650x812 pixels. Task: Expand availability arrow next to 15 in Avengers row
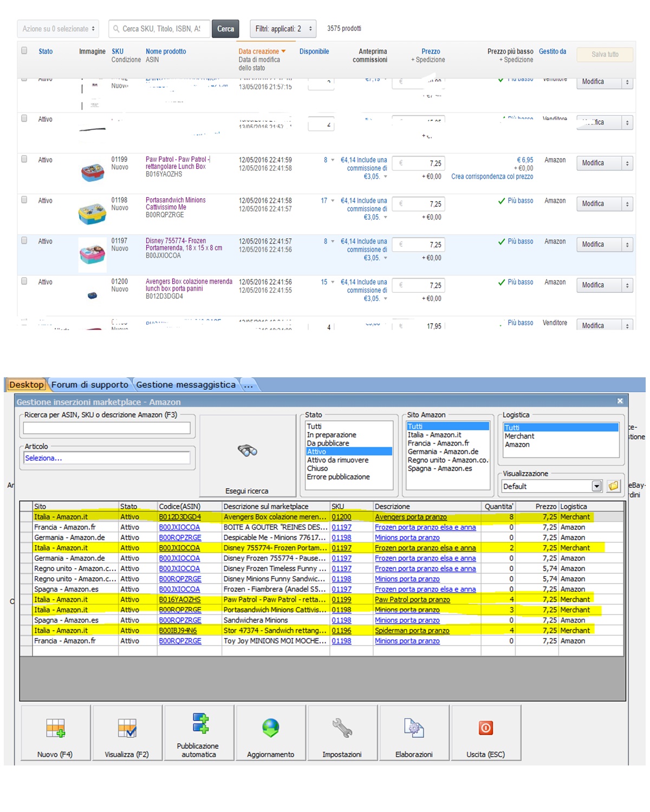click(x=333, y=282)
